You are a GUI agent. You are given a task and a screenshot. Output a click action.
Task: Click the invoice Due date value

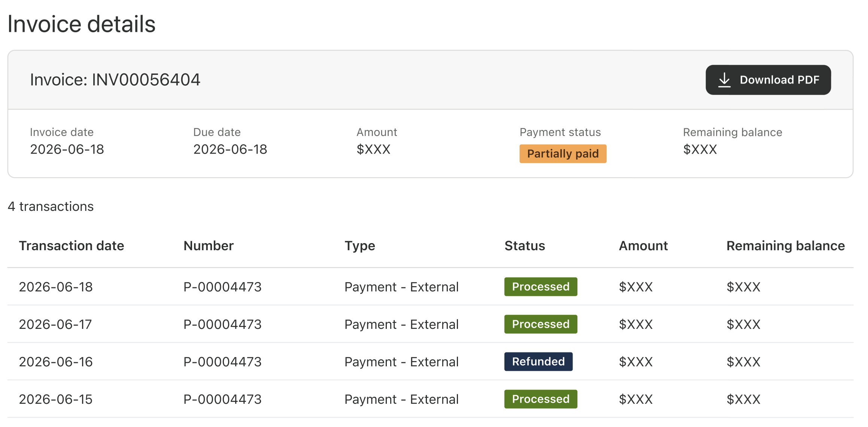pos(230,149)
